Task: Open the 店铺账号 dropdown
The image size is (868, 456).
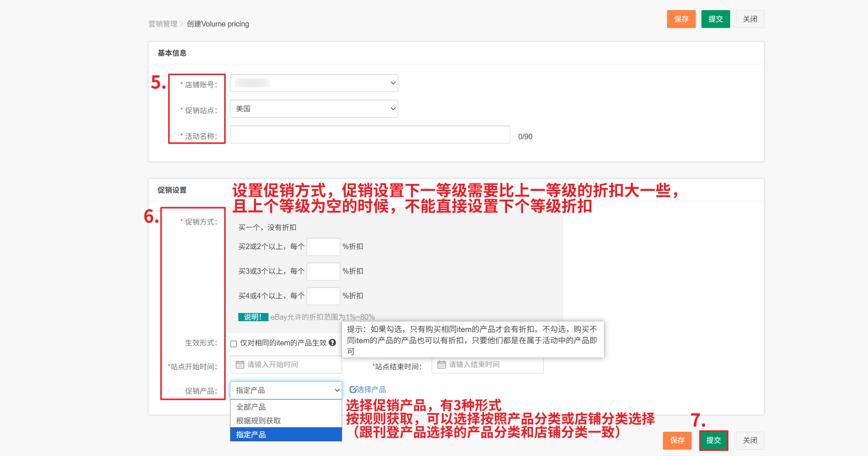Action: click(314, 83)
